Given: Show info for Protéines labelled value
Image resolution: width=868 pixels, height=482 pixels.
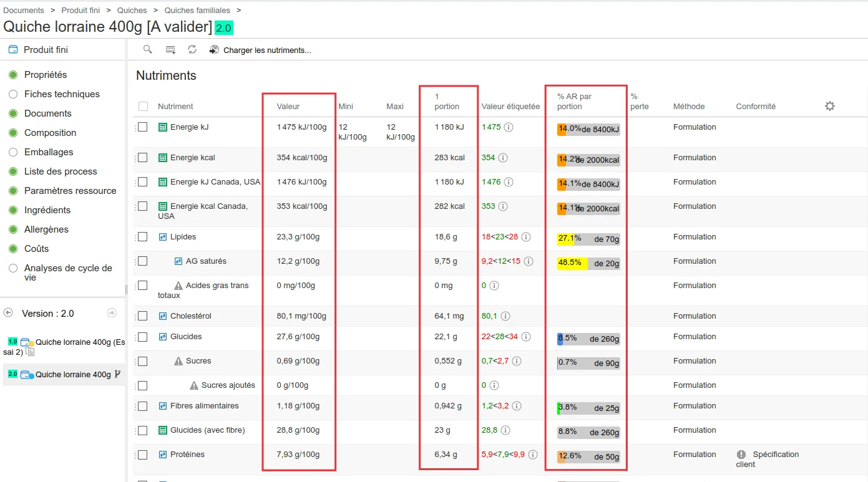Looking at the screenshot, I should pyautogui.click(x=532, y=455).
